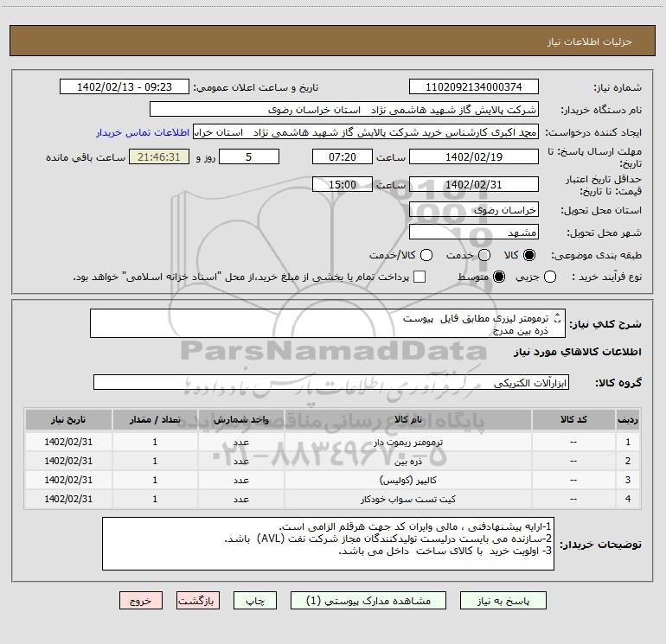The width and height of the screenshot is (666, 644).
Task: Click the delivery province خراسان رضوی field
Action: 474,210
